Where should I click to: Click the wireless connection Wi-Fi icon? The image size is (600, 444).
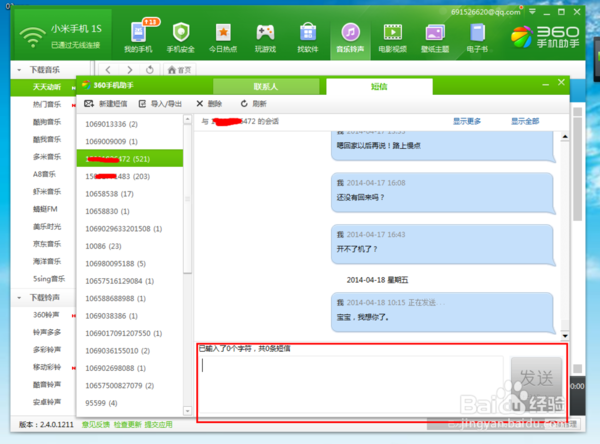[x=33, y=38]
